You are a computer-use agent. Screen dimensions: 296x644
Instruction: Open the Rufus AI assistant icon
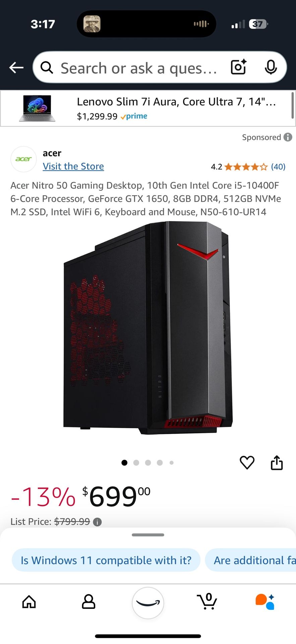click(x=265, y=602)
